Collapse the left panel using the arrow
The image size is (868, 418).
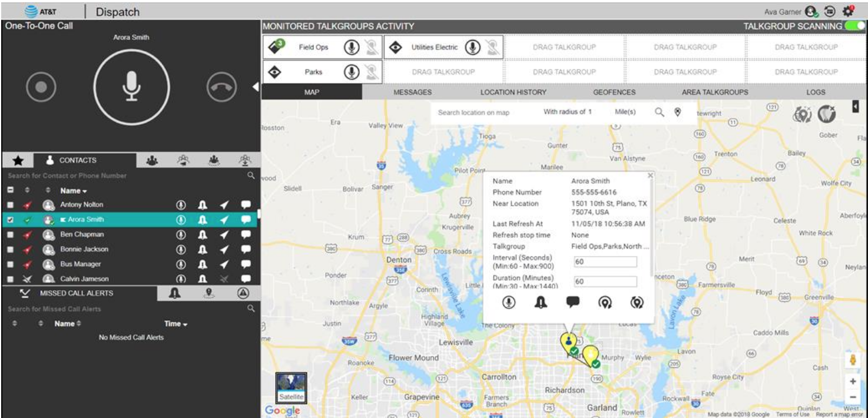point(256,87)
